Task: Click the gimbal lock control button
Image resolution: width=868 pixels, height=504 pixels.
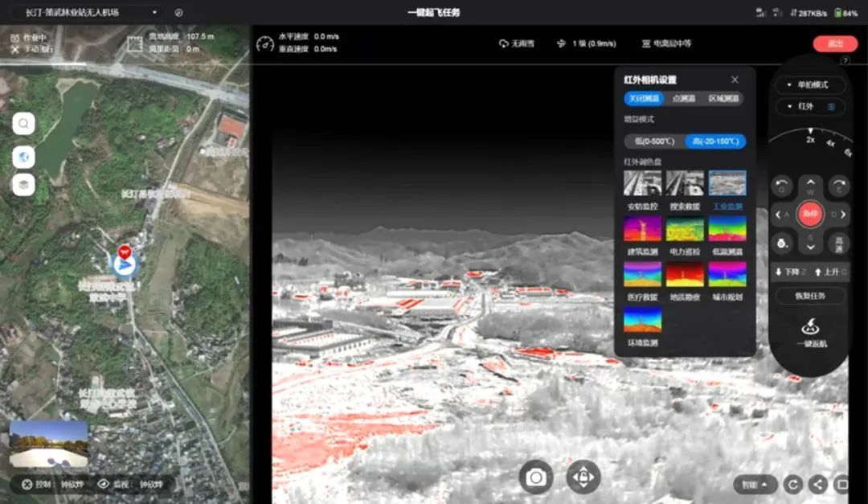Action: (x=583, y=477)
